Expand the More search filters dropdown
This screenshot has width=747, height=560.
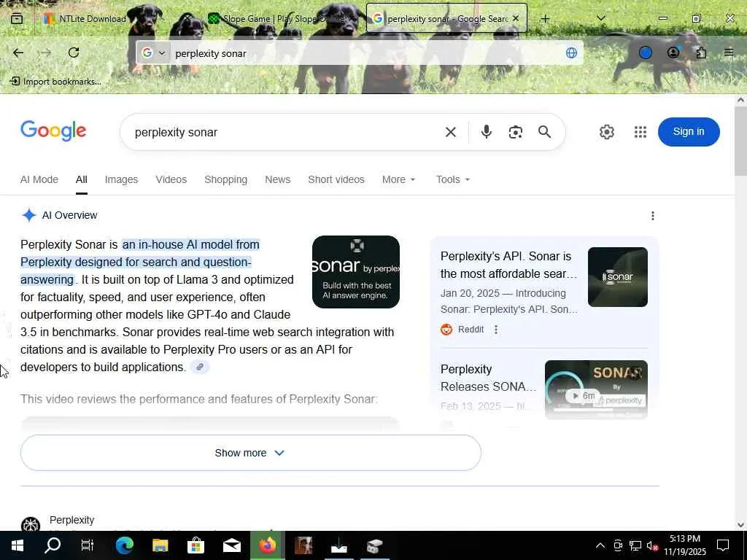(399, 179)
